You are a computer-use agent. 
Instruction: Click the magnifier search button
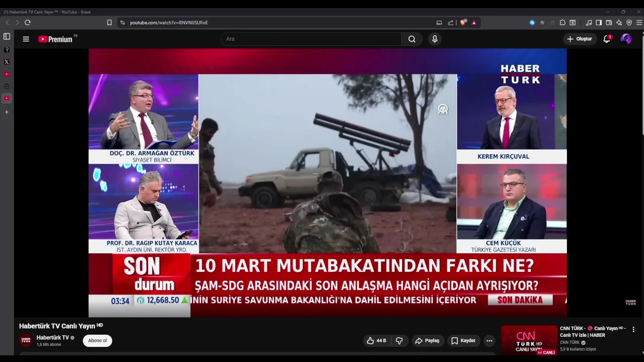412,39
